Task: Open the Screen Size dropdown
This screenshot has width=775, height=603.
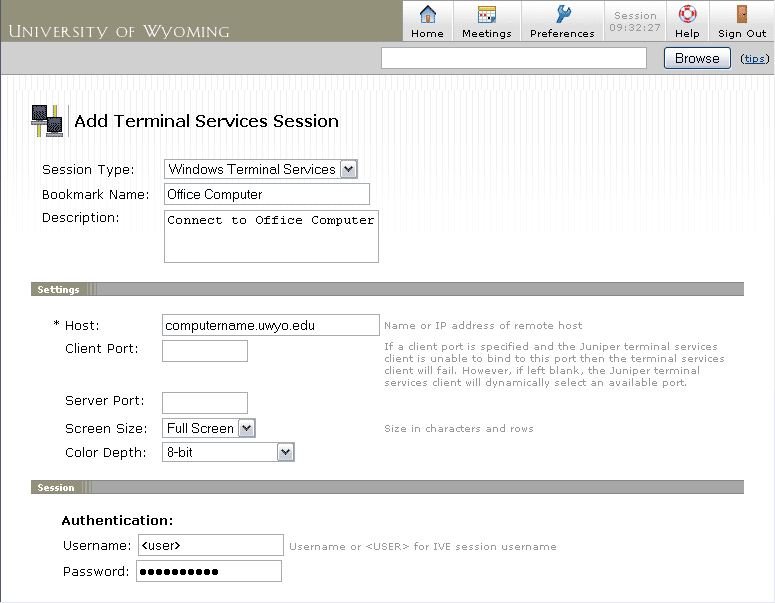Action: click(x=209, y=428)
